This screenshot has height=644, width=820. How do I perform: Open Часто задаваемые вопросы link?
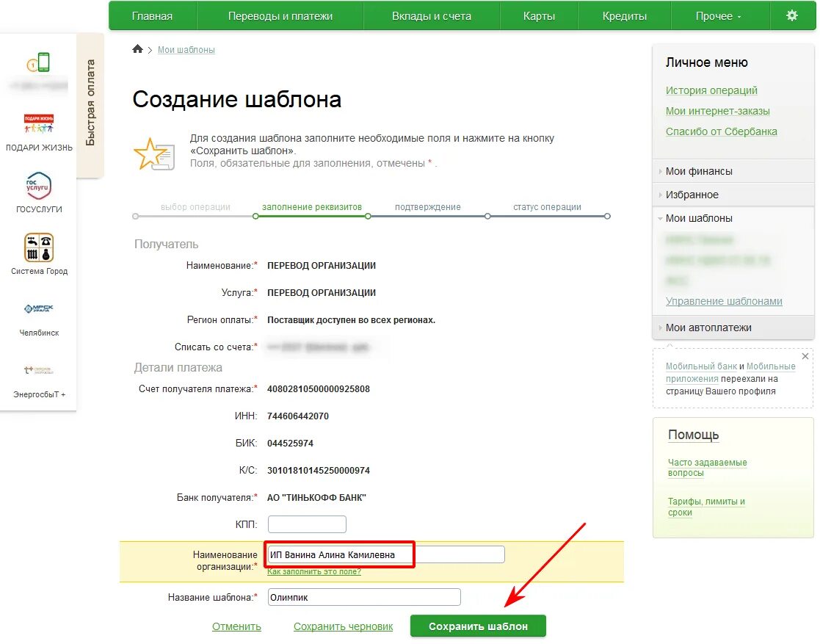pyautogui.click(x=707, y=468)
